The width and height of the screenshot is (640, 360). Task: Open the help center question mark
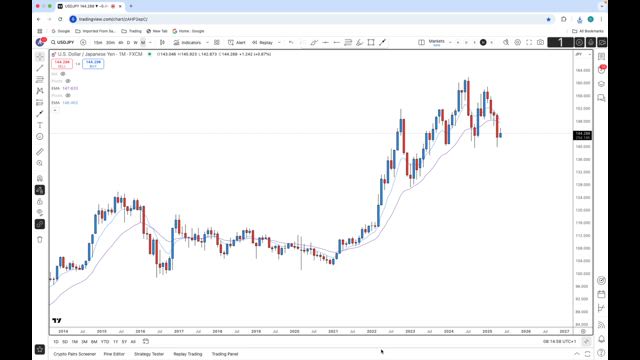click(601, 353)
